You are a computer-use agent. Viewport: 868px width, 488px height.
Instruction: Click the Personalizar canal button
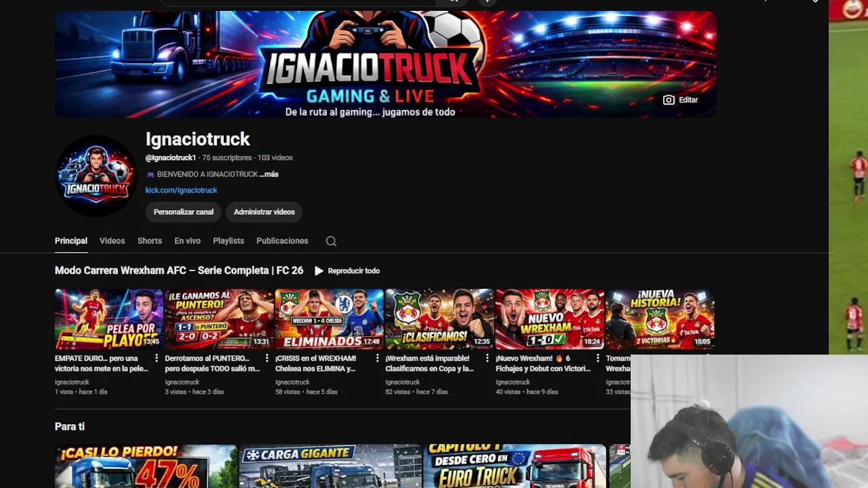(x=183, y=212)
